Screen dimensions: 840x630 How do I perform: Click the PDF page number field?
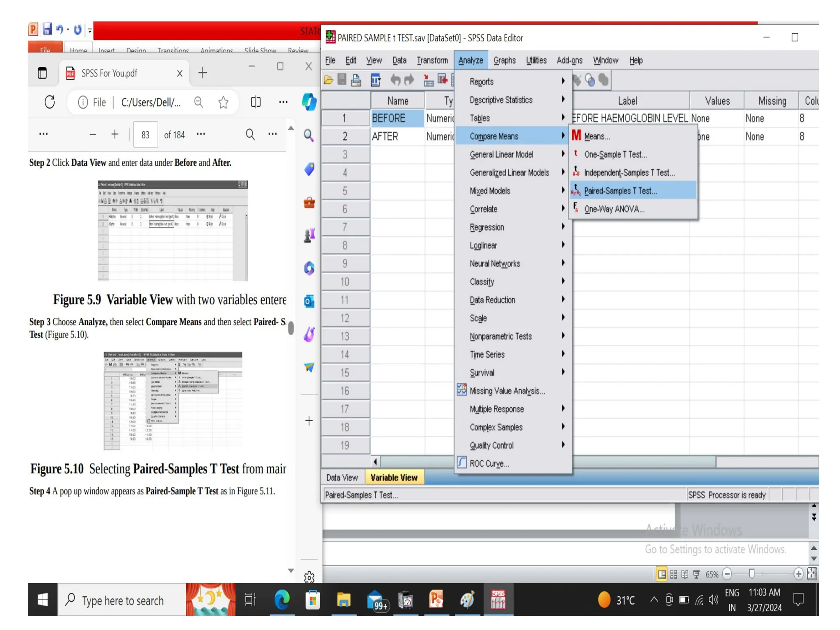click(x=145, y=135)
